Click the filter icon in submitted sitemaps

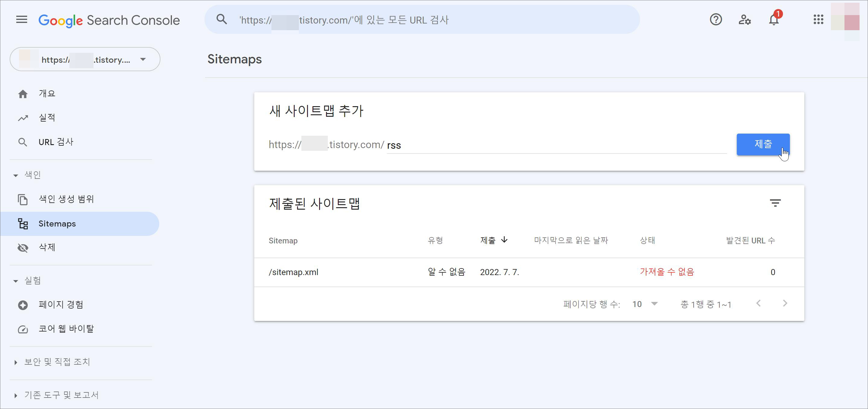[x=775, y=203]
